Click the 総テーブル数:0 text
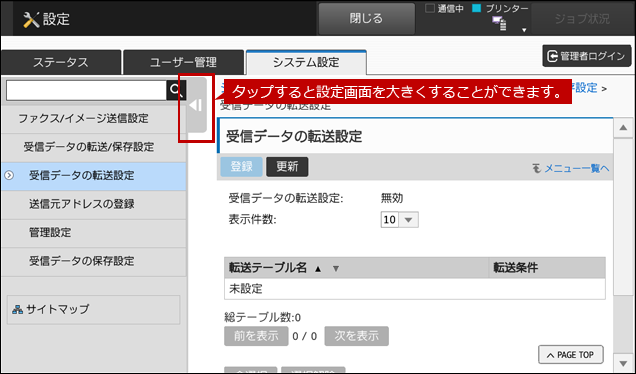The image size is (636, 374). [x=262, y=317]
